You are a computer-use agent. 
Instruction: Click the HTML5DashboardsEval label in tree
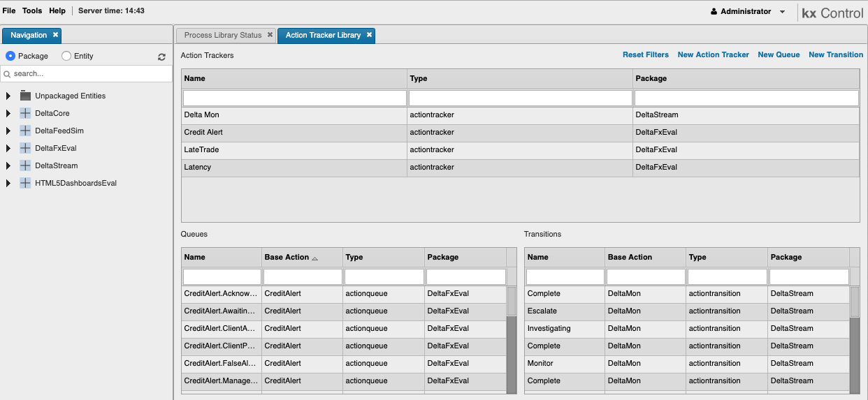click(x=76, y=183)
